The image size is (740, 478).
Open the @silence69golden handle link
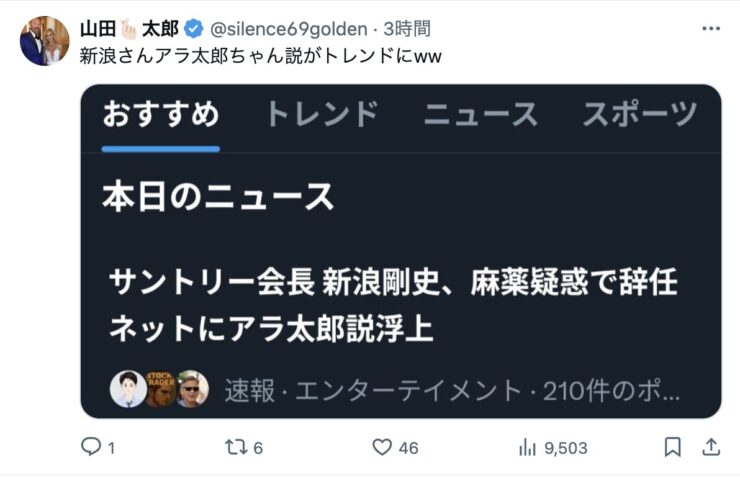288,29
